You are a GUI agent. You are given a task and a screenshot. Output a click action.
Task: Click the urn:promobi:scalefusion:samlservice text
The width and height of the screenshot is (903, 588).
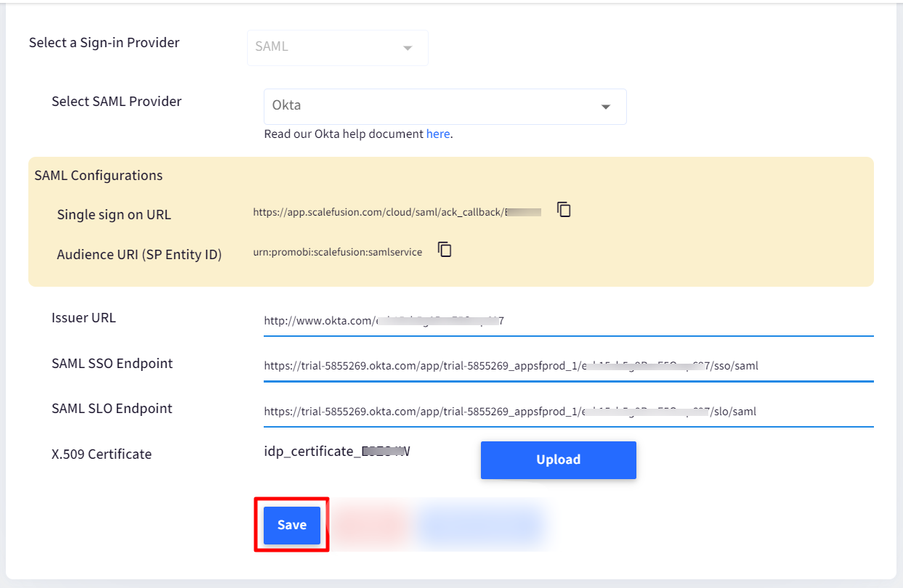(x=337, y=252)
